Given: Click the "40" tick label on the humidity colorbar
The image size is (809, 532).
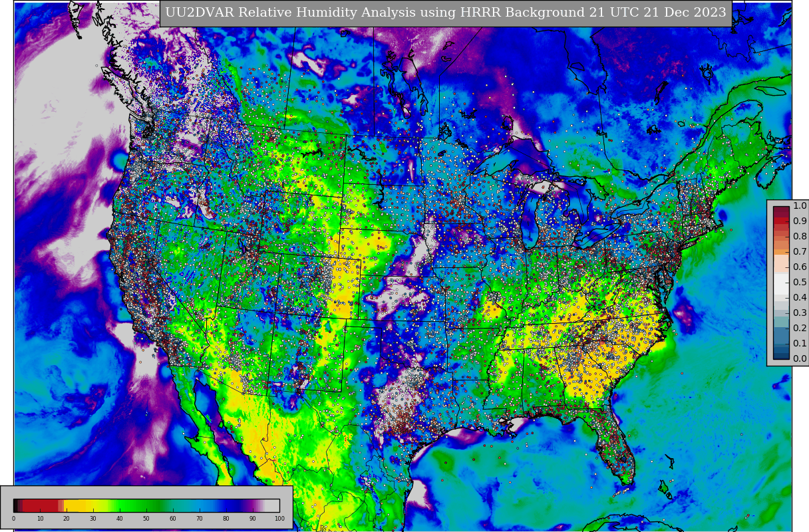Looking at the screenshot, I should click(x=120, y=519).
